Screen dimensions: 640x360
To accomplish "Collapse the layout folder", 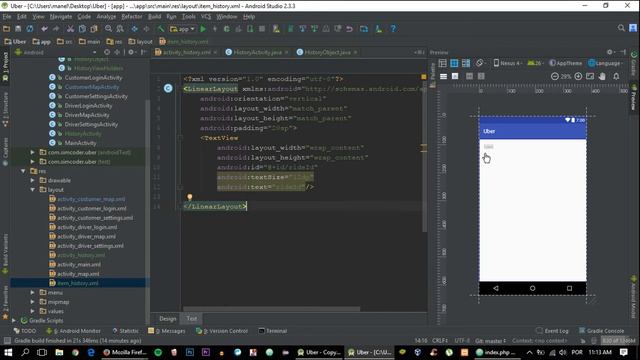I will click(33, 189).
